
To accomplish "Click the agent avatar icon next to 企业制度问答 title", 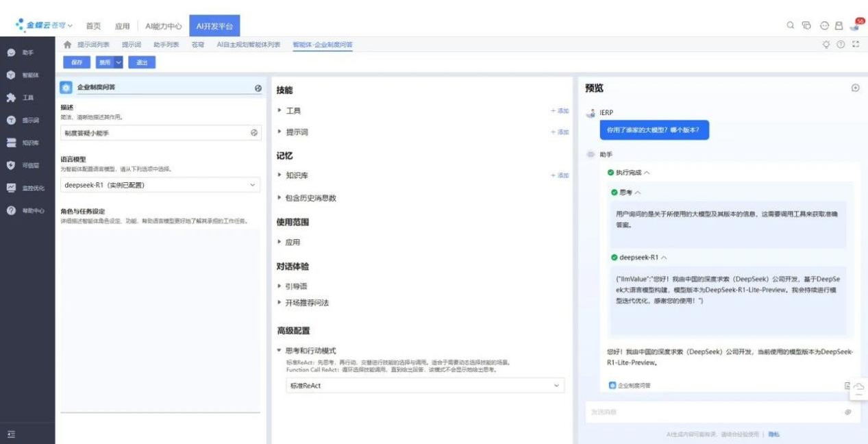I will coord(66,88).
